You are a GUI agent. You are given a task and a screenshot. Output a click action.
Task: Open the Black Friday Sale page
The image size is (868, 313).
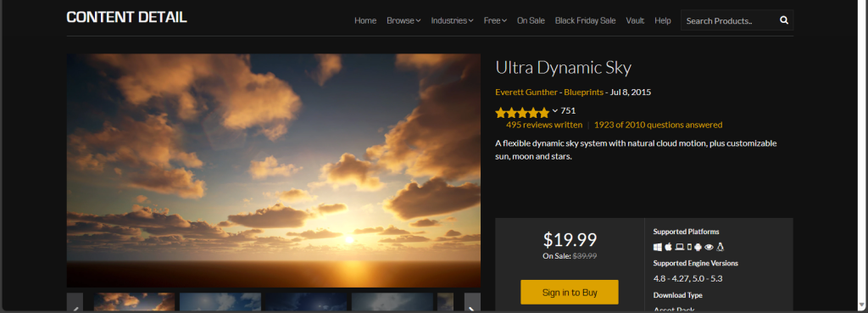[585, 20]
